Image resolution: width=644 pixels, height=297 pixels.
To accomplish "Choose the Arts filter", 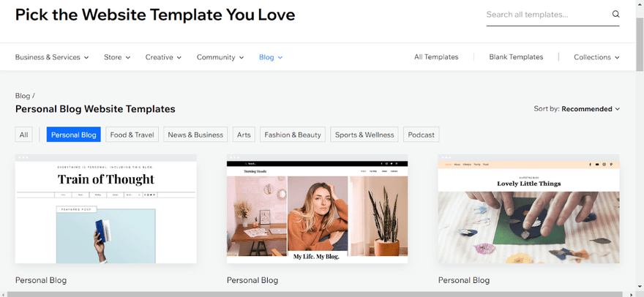I will 244,135.
